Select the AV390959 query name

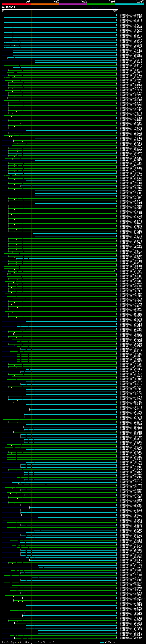pos(8,7)
